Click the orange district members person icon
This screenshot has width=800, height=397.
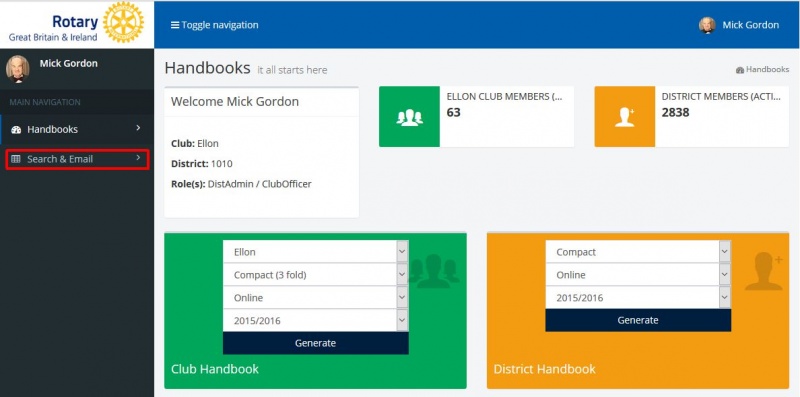click(x=624, y=117)
